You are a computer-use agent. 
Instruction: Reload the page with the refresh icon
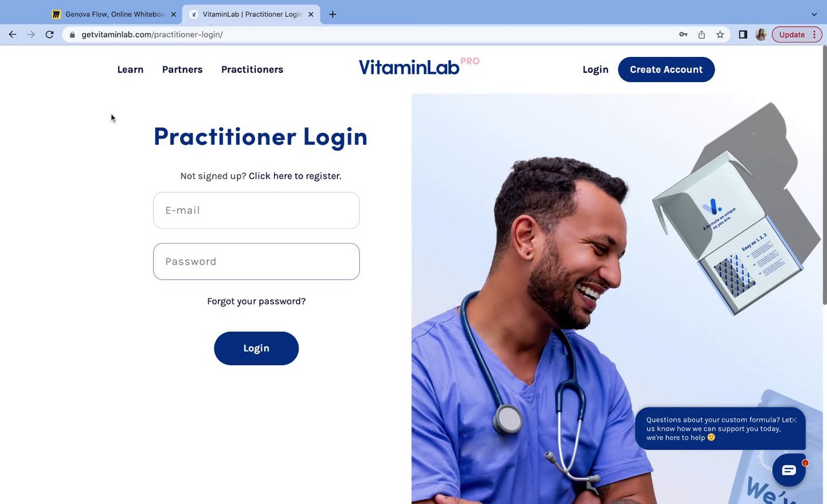[49, 34]
